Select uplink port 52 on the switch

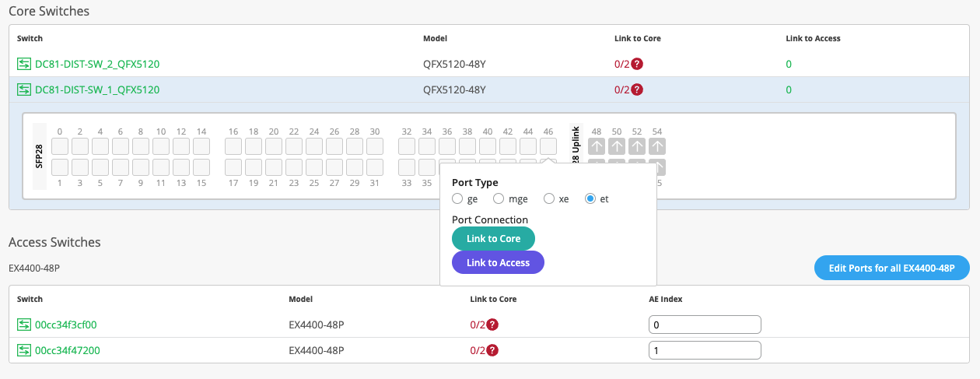(x=637, y=146)
